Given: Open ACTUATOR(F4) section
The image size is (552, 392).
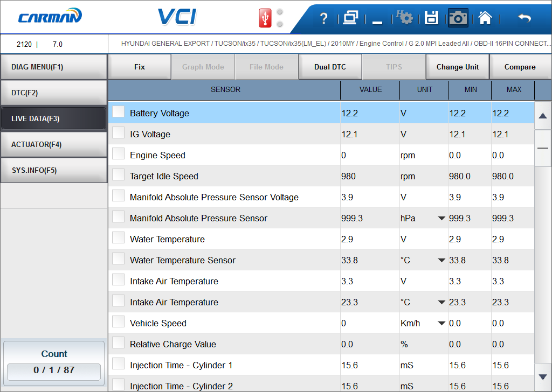Looking at the screenshot, I should tap(53, 144).
